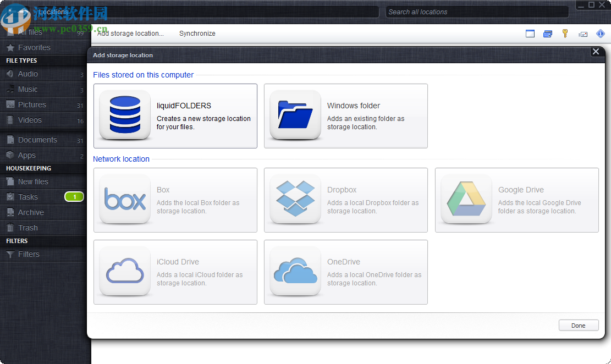Choose the Google Drive icon
This screenshot has height=364, width=611.
coord(466,200)
